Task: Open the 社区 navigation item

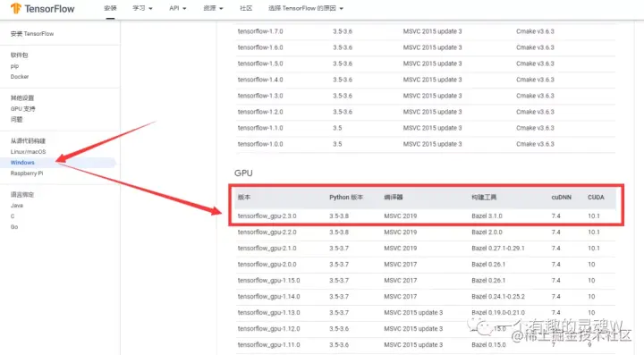Action: (x=246, y=8)
